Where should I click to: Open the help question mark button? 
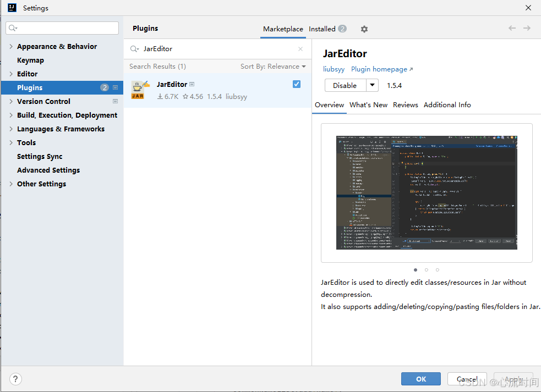coord(15,379)
